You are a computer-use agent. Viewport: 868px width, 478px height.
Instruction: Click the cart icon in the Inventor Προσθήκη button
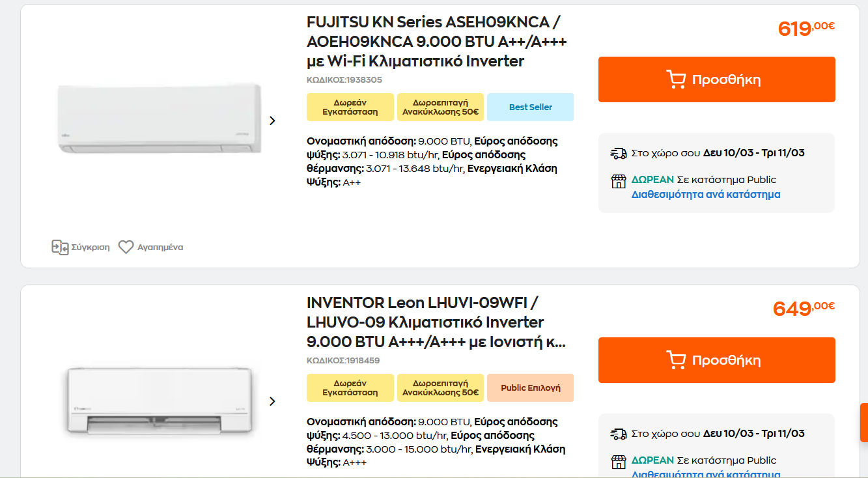click(676, 360)
